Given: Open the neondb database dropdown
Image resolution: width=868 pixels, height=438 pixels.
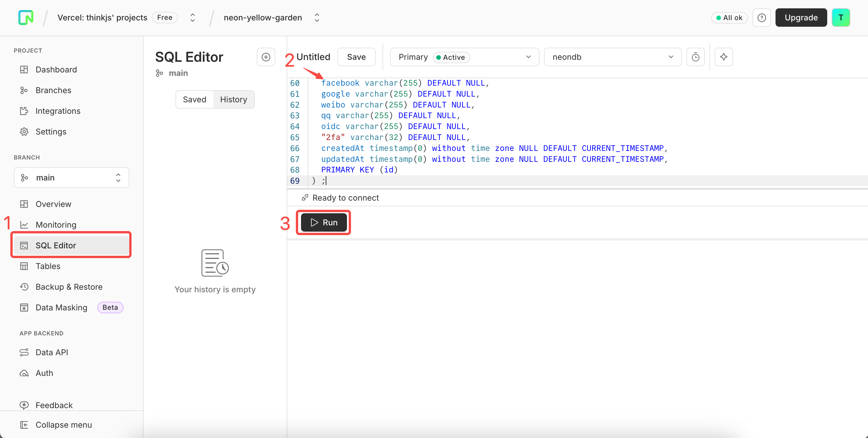Looking at the screenshot, I should (x=612, y=57).
